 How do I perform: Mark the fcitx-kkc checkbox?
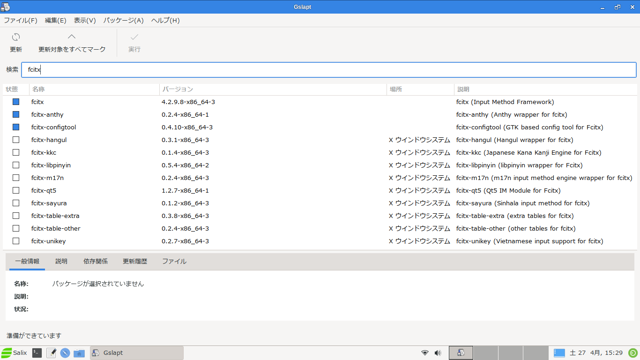click(x=16, y=152)
